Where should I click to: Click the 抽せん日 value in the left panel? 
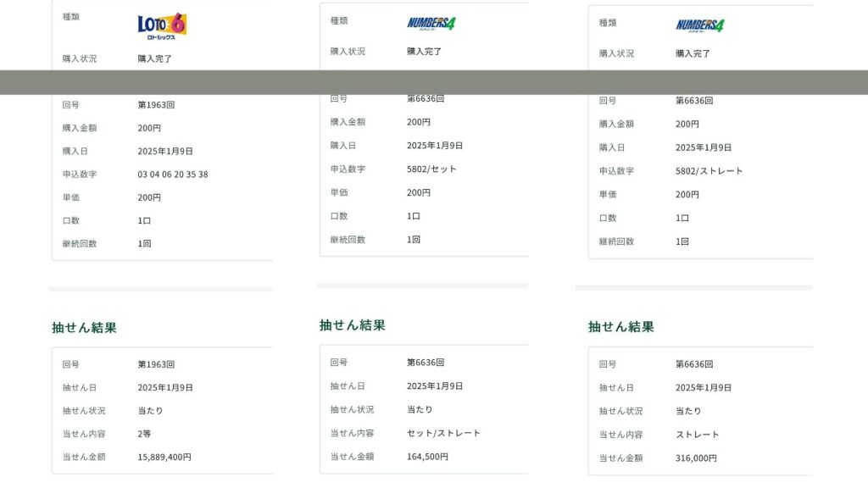pyautogui.click(x=165, y=388)
